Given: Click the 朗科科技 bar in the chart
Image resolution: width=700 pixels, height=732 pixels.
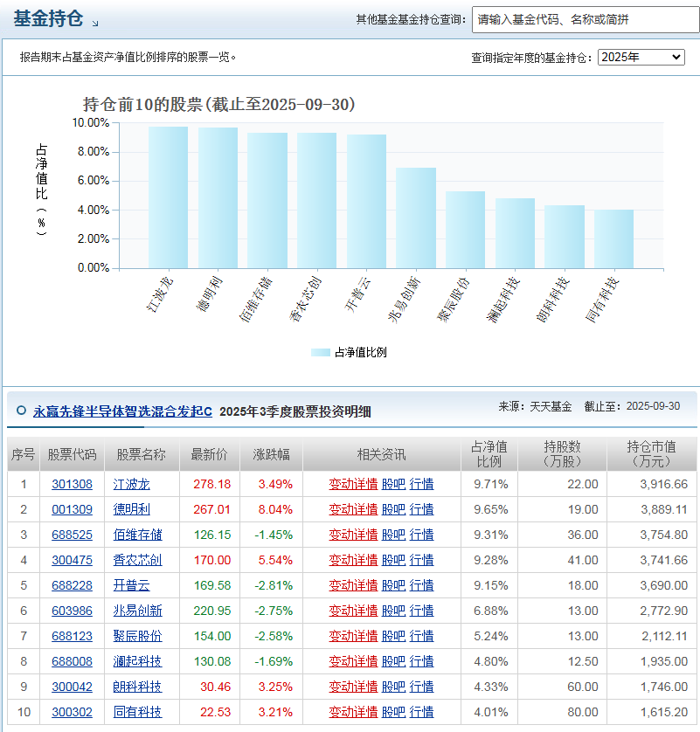Looking at the screenshot, I should pyautogui.click(x=565, y=237).
